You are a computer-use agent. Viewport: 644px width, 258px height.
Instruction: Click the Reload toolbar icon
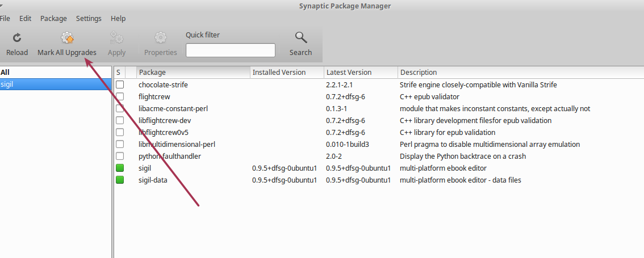17,38
